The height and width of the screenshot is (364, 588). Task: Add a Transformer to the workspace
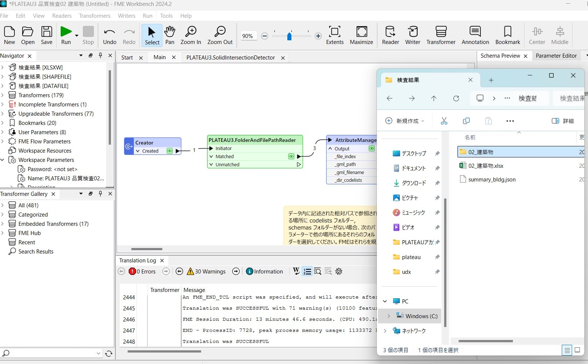441,35
